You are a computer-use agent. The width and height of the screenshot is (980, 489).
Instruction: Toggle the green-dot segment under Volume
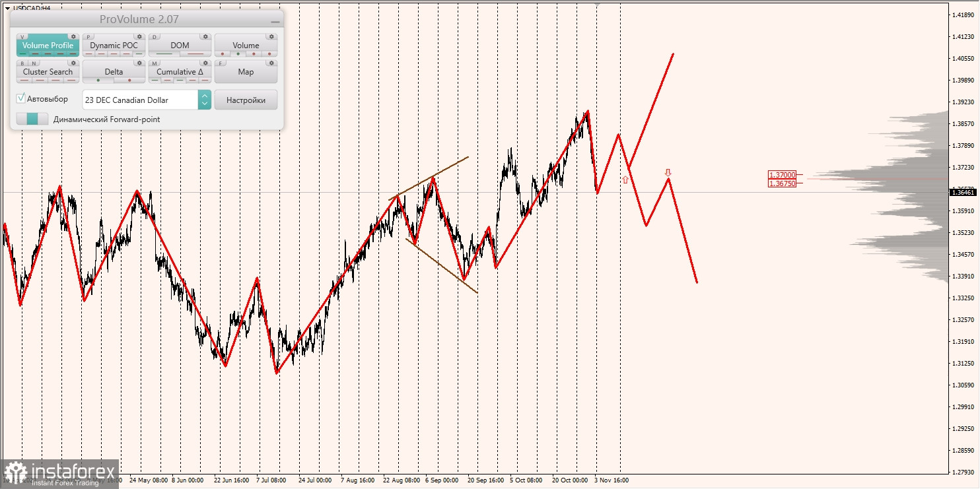point(238,54)
